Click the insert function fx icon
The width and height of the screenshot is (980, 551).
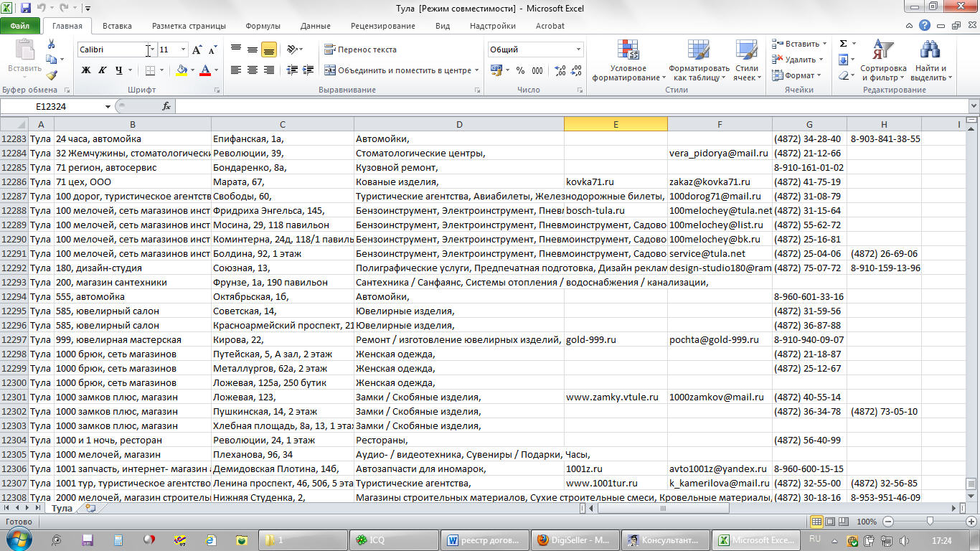point(166,106)
